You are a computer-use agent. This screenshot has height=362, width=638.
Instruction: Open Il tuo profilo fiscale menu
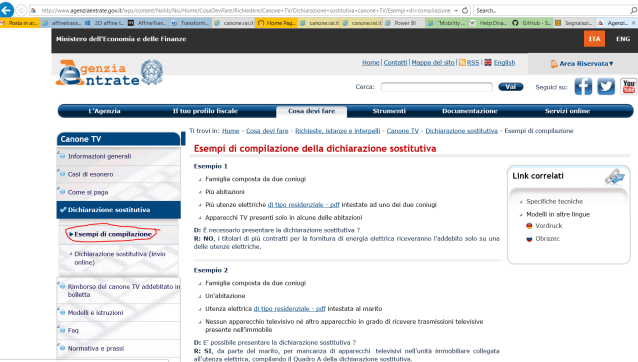[x=205, y=111]
